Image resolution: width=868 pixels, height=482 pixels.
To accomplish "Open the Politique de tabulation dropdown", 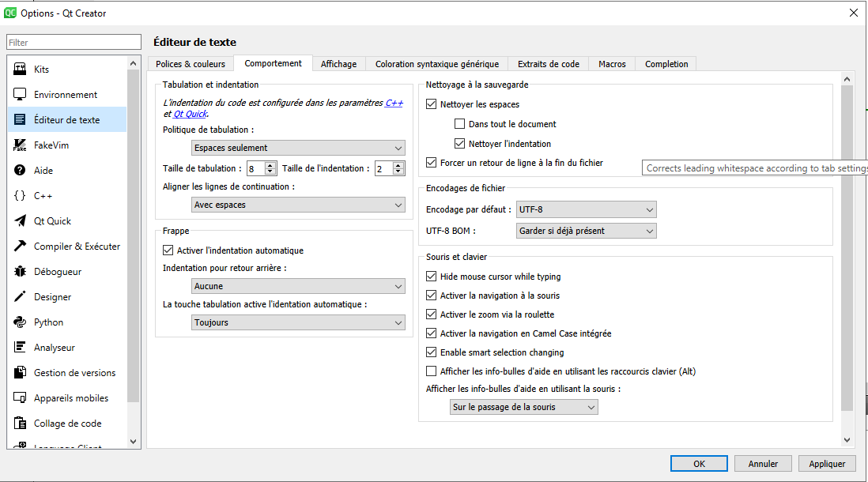I will (298, 148).
